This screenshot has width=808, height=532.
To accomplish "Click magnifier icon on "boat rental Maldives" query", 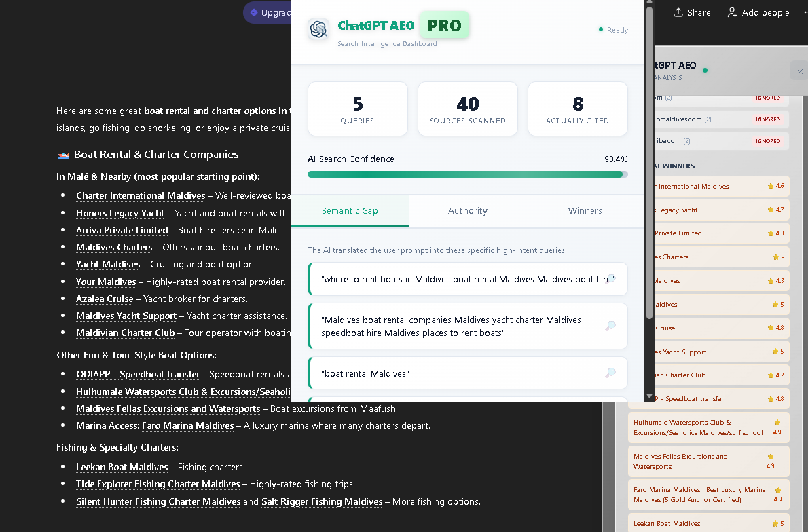I will [610, 373].
